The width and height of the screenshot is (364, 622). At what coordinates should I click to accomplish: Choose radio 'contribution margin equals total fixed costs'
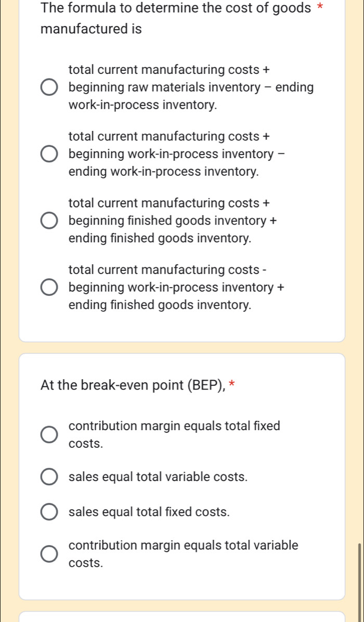coord(49,435)
